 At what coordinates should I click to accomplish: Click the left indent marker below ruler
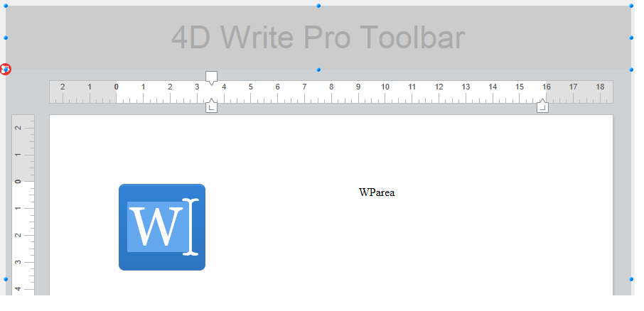pos(211,107)
